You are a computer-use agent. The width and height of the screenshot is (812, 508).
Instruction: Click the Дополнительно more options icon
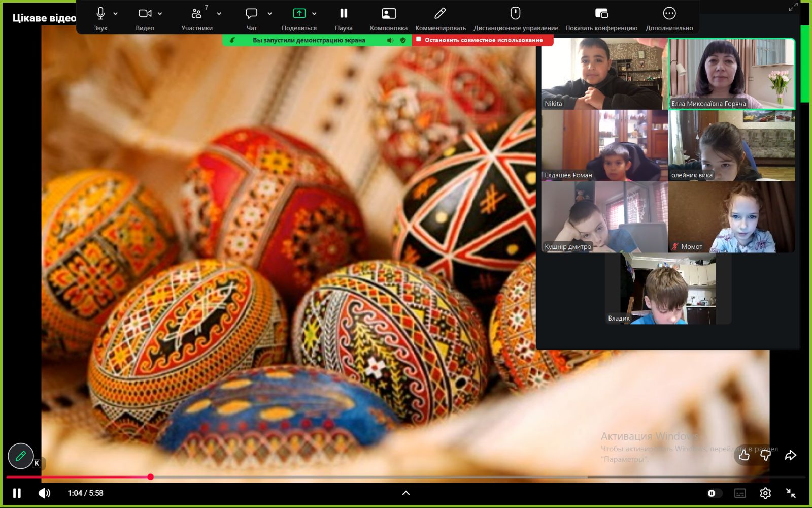point(669,14)
